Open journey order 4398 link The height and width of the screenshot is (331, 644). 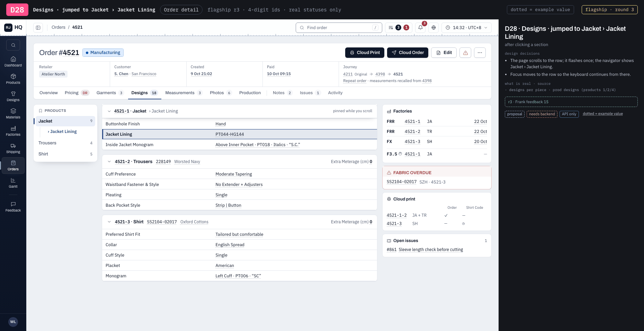pos(380,74)
